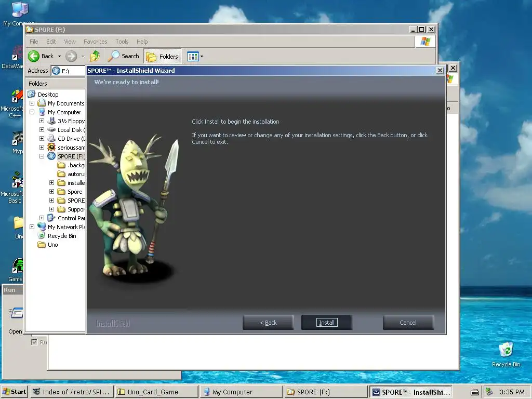Close the InstallShield Wizard with its X
The height and width of the screenshot is (399, 532).
pyautogui.click(x=440, y=70)
